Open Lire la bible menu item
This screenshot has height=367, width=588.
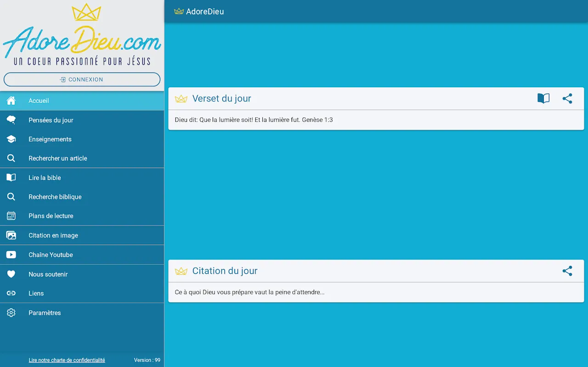coord(45,178)
